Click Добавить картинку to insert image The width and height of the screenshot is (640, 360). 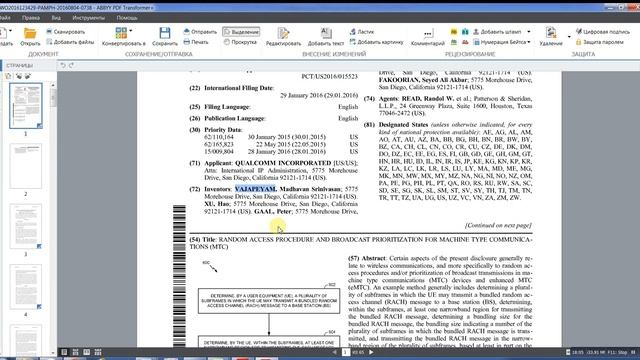pyautogui.click(x=376, y=42)
